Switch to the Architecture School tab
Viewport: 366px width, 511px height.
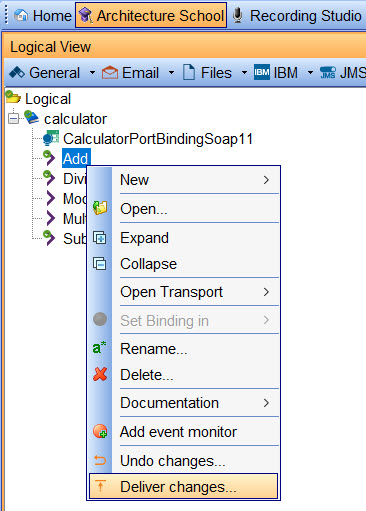click(x=151, y=15)
